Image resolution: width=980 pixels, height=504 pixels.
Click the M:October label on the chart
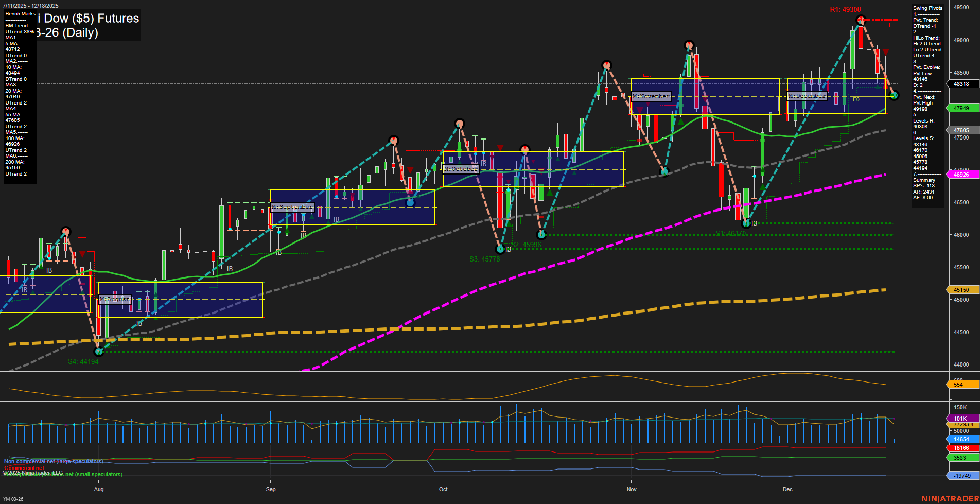(x=461, y=169)
